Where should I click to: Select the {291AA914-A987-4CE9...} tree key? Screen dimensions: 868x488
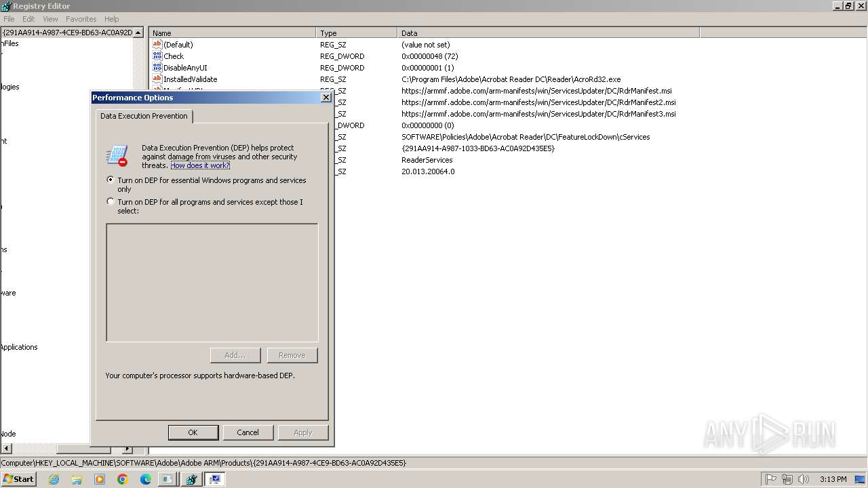click(x=67, y=33)
